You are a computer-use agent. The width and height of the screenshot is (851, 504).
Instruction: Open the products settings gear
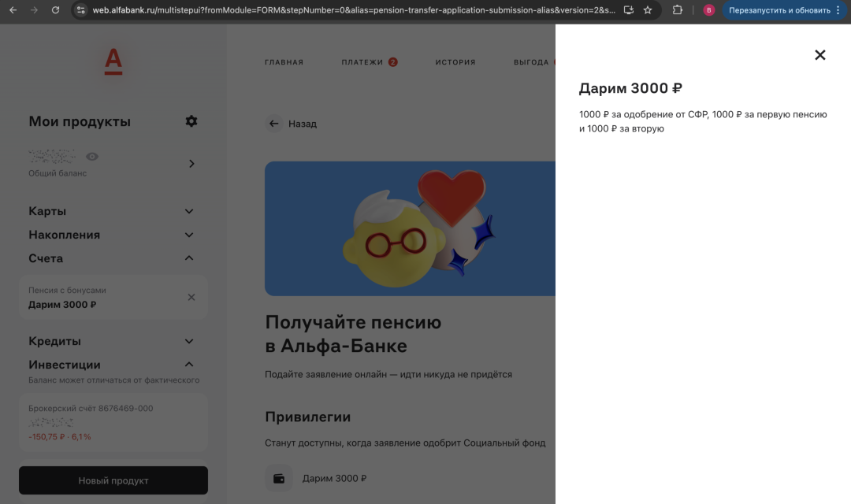191,121
